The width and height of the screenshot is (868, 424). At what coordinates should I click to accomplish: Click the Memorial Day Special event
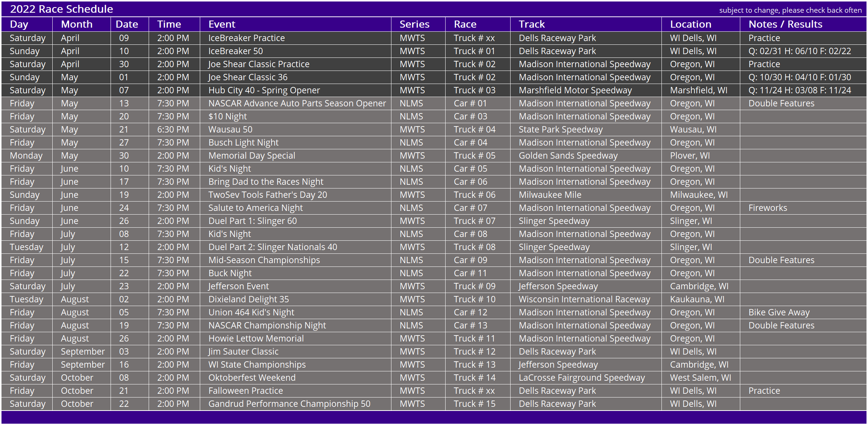[251, 156]
